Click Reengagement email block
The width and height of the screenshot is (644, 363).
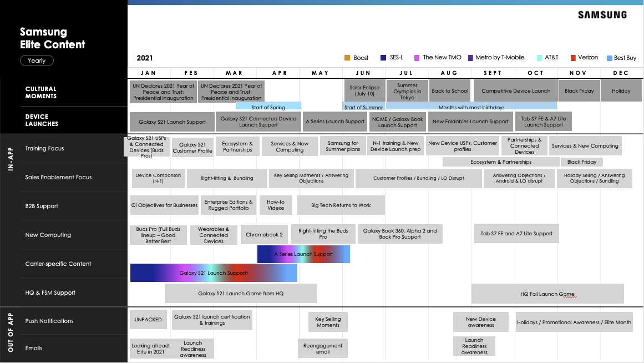[x=323, y=348]
